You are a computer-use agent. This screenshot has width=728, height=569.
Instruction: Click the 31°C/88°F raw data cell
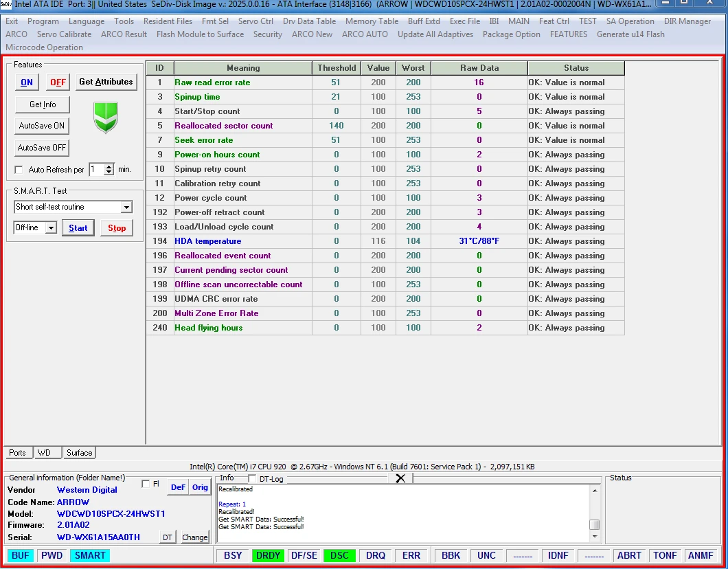point(479,241)
